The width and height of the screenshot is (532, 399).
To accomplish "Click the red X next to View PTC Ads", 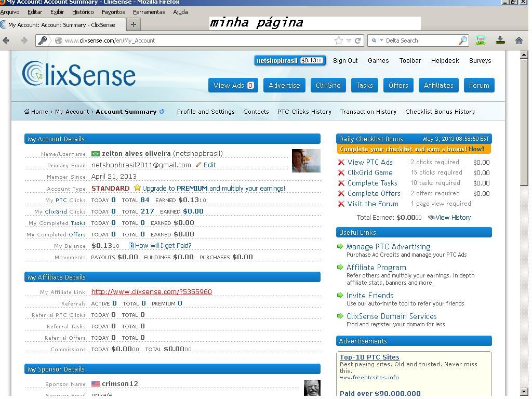I will point(341,162).
